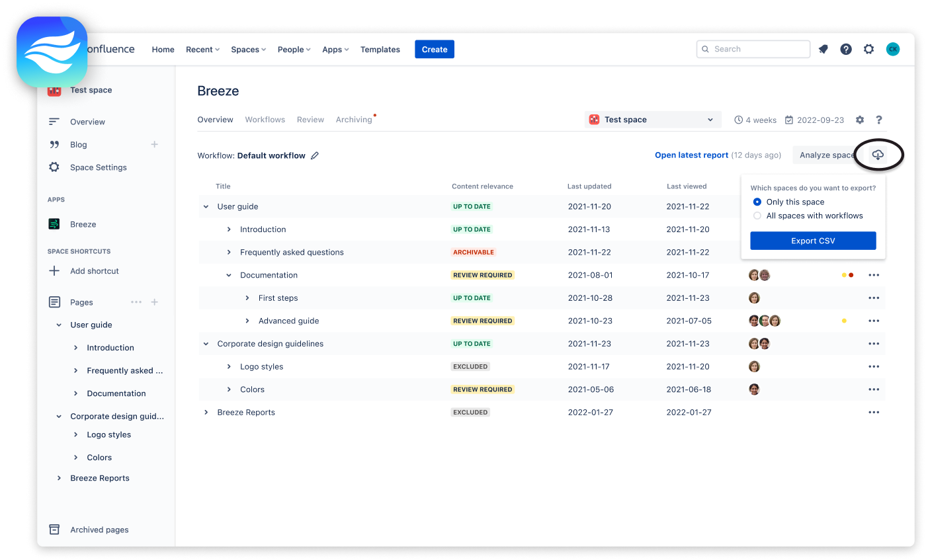This screenshot has width=926, height=560.
Task: Click the 2022-09-23 date indicator
Action: coord(814,120)
